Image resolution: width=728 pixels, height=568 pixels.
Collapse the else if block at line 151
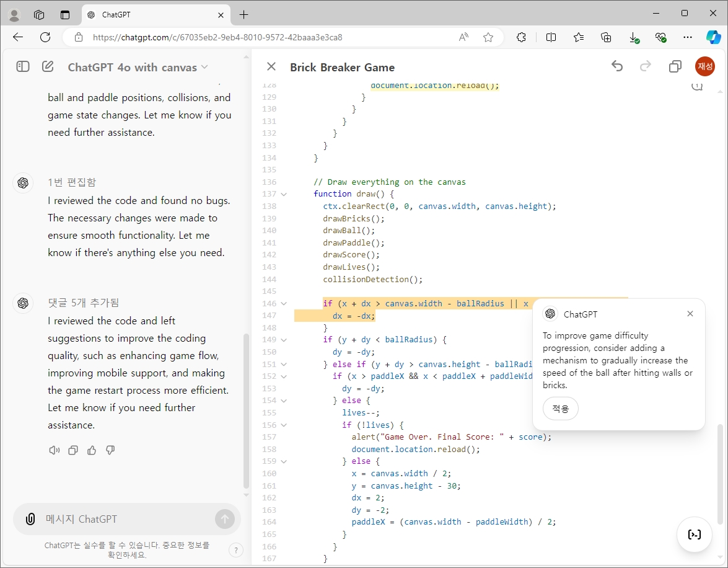pyautogui.click(x=284, y=365)
